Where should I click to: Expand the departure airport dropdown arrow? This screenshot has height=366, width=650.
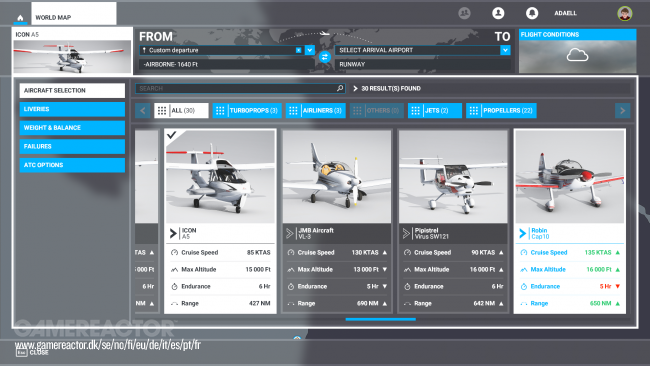tap(310, 50)
